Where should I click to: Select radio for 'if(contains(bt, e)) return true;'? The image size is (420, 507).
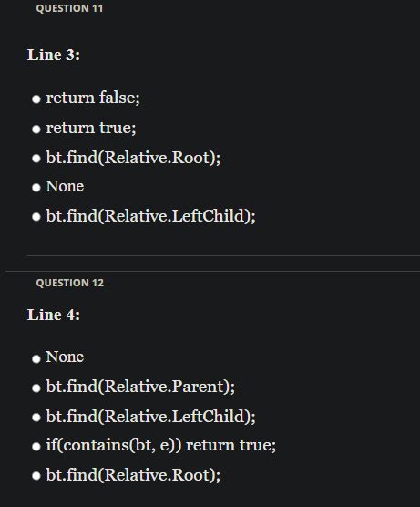click(36, 447)
